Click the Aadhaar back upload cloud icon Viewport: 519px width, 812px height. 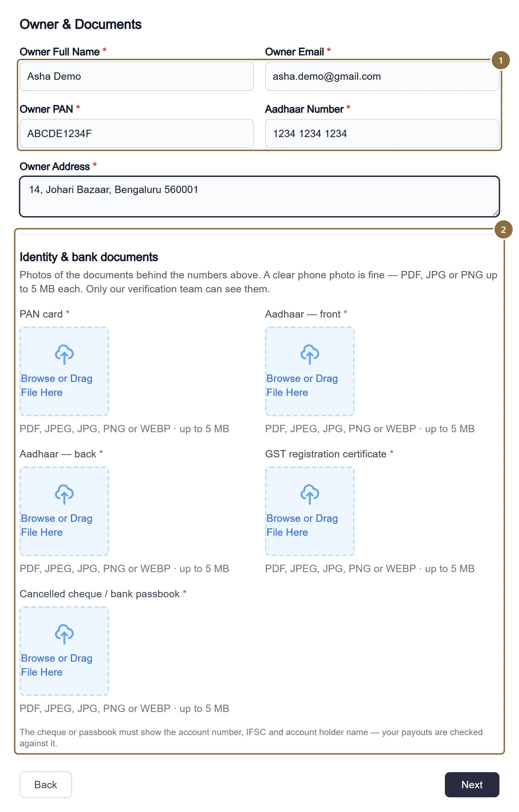pos(64,494)
